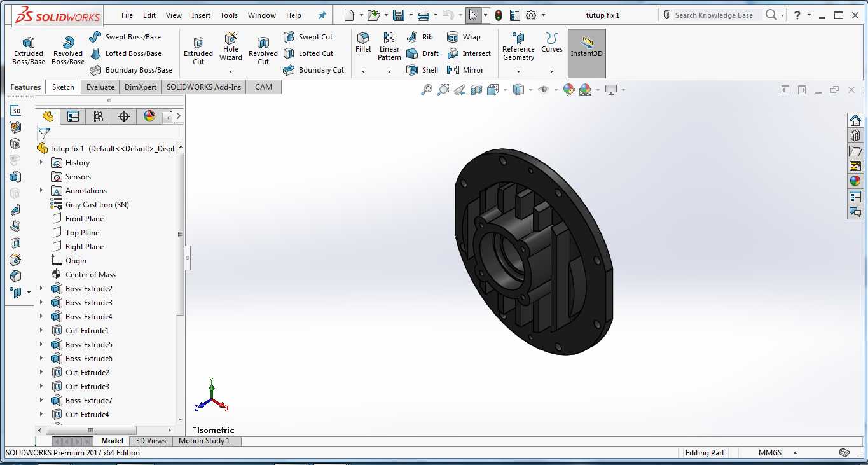
Task: Click the Rebuild traffic light icon
Action: [499, 15]
